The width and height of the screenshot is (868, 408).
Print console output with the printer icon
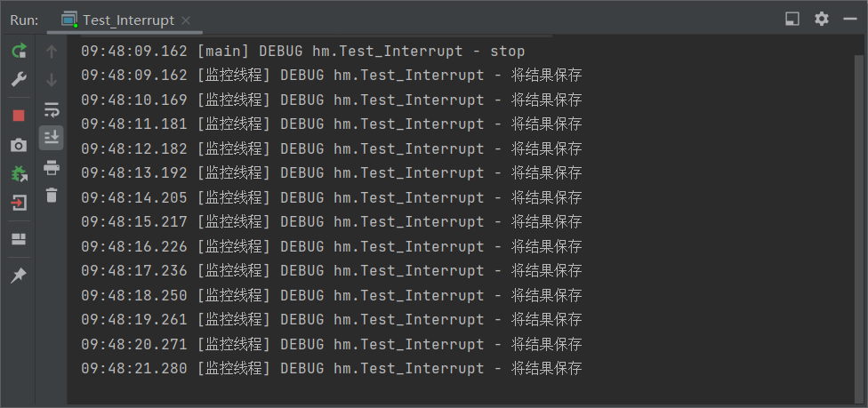(x=52, y=168)
